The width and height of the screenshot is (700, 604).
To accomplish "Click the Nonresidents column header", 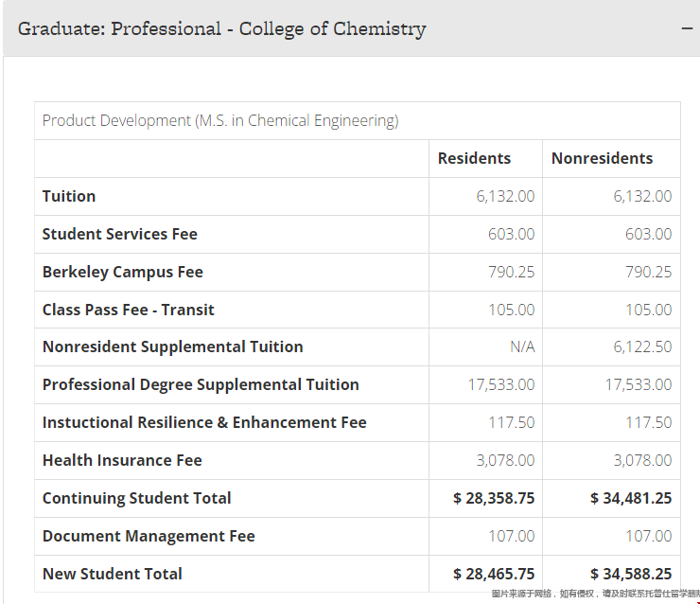I will (602, 158).
